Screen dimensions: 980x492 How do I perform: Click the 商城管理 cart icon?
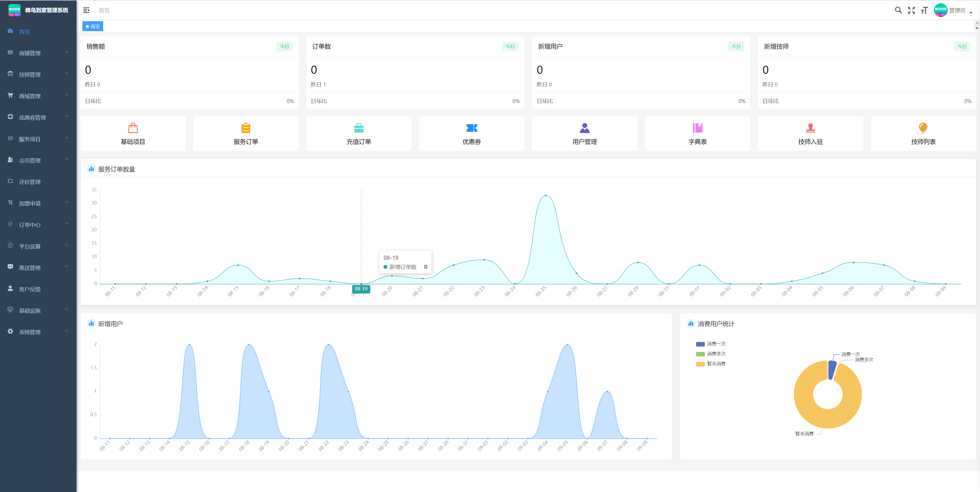(10, 95)
